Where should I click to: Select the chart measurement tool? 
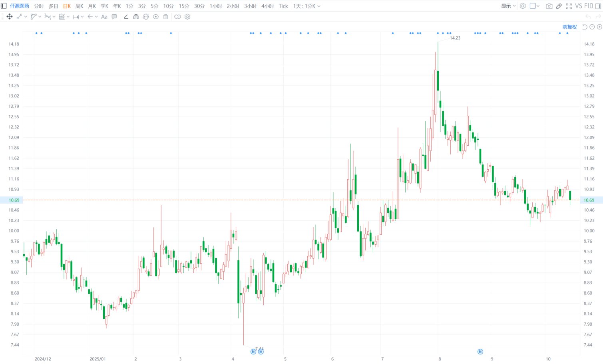point(62,17)
